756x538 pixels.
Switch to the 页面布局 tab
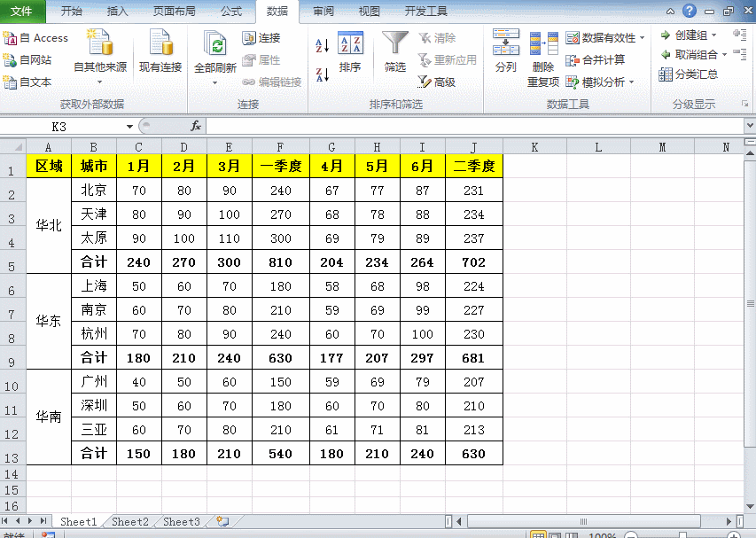click(174, 12)
